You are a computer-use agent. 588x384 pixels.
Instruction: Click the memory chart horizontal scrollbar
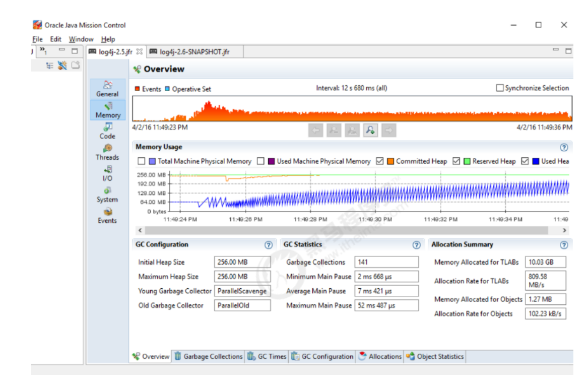tap(346, 230)
